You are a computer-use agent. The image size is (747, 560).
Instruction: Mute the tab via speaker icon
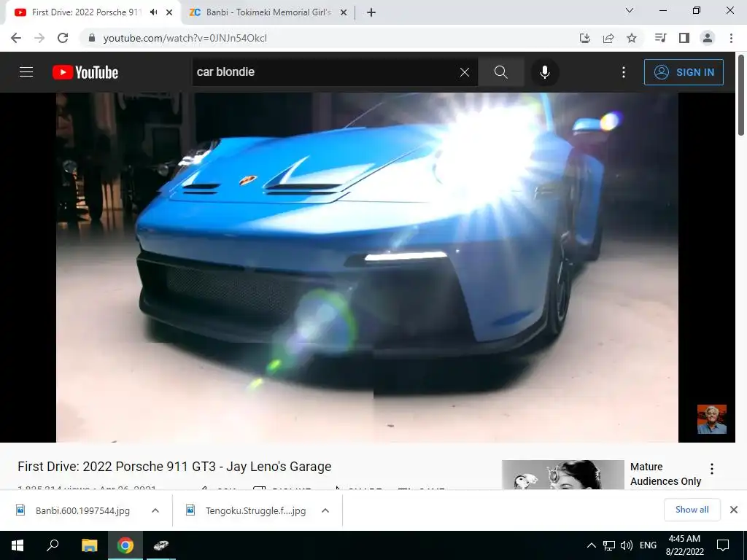153,12
